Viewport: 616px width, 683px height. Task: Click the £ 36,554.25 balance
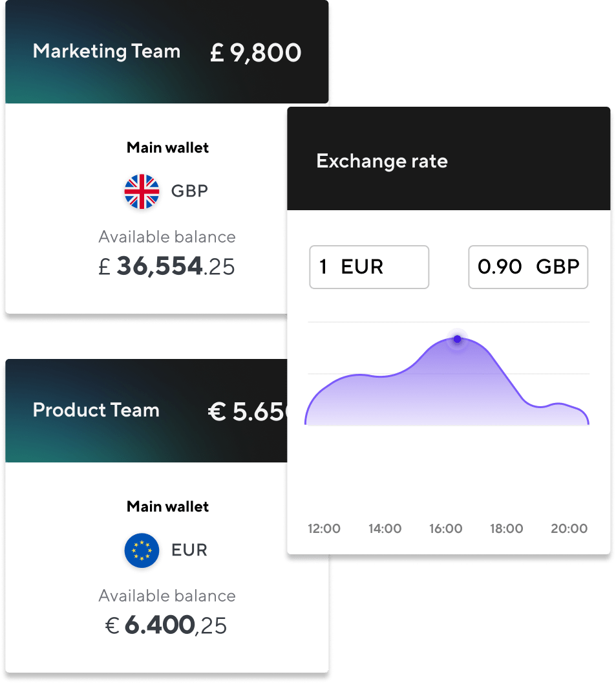click(167, 266)
